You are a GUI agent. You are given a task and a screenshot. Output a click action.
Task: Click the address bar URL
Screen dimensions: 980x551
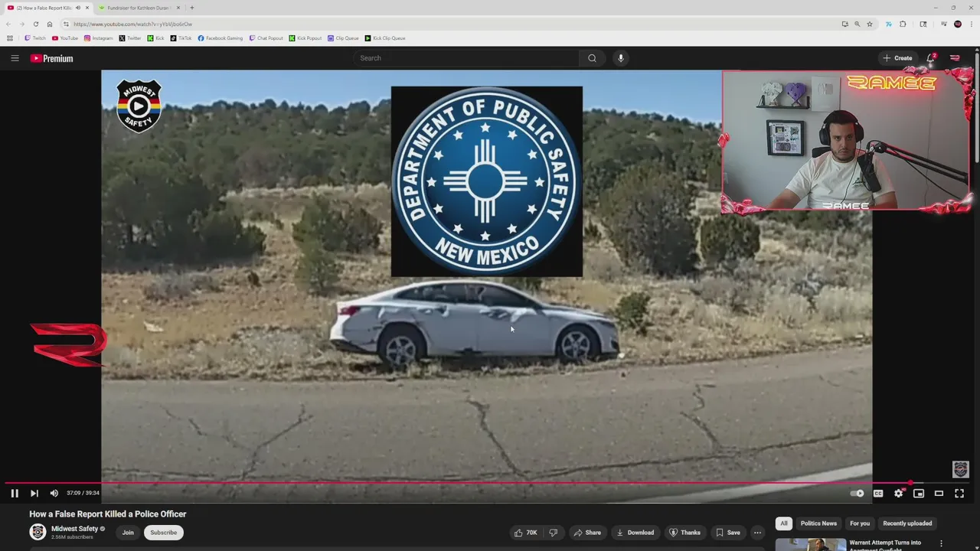click(132, 24)
